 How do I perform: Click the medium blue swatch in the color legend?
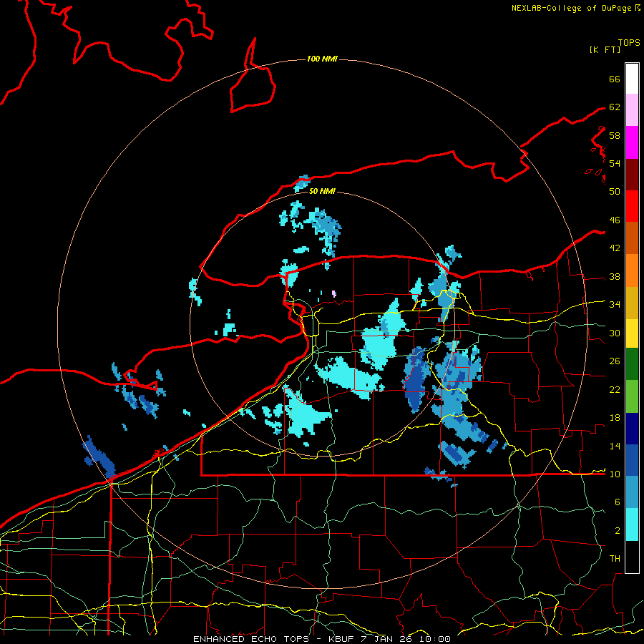click(x=632, y=459)
